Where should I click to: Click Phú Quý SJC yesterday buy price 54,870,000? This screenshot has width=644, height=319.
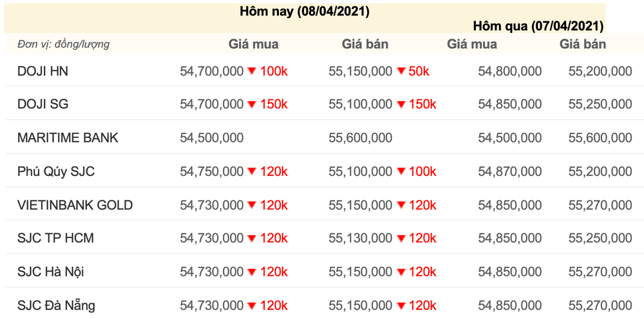[x=509, y=171]
